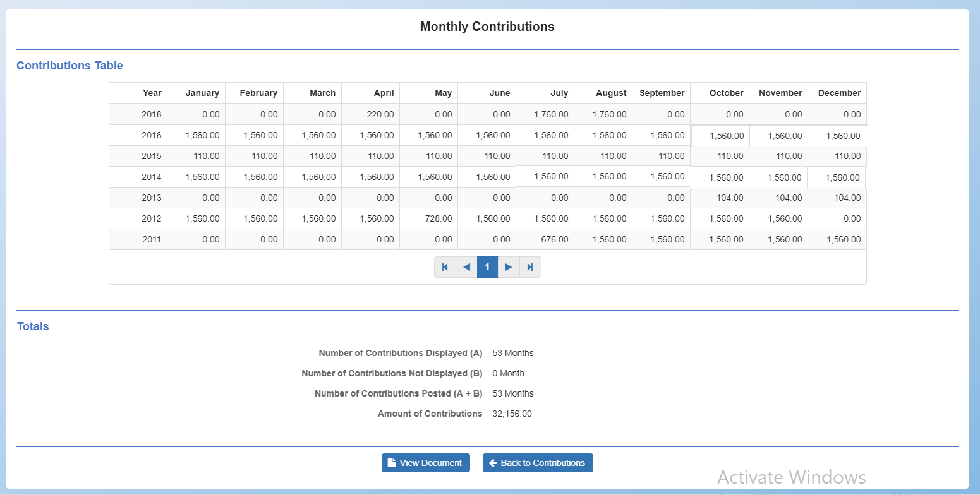Viewport: 980px width, 495px height.
Task: Click the December column header
Action: [x=839, y=93]
